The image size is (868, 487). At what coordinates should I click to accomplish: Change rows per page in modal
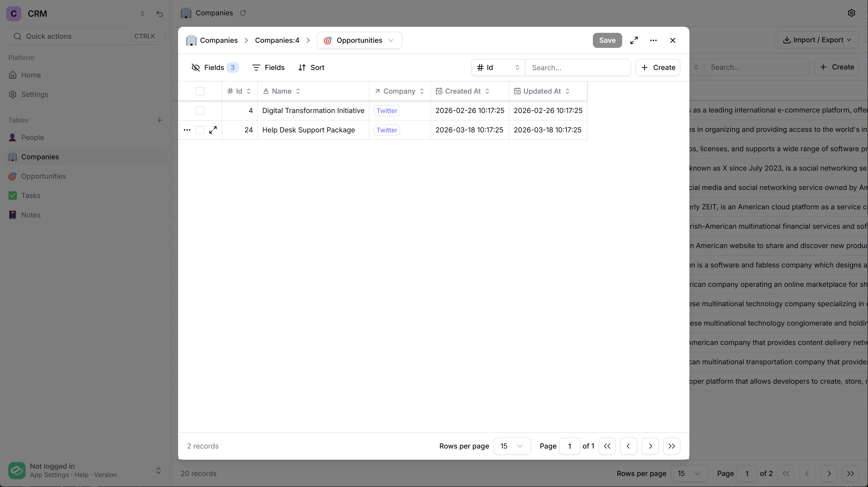tap(512, 446)
